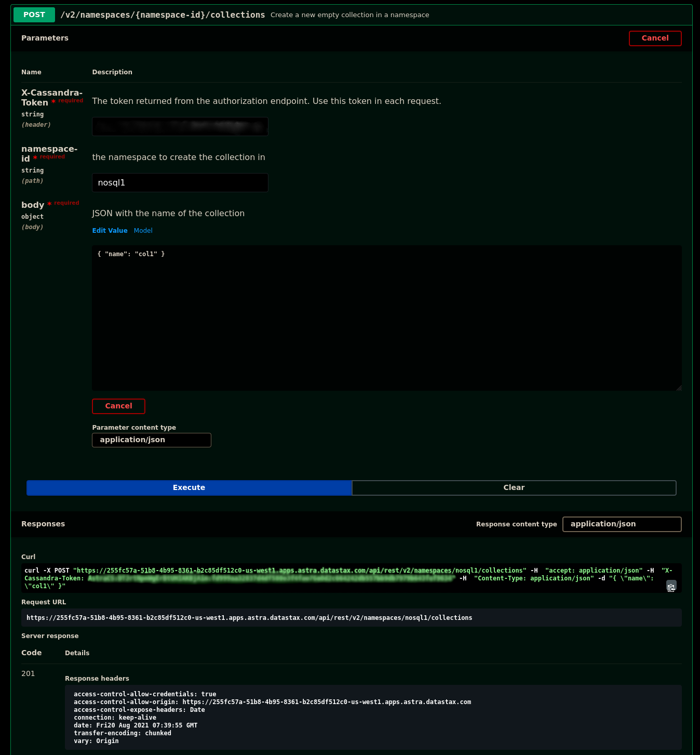Clear the current response

[514, 487]
